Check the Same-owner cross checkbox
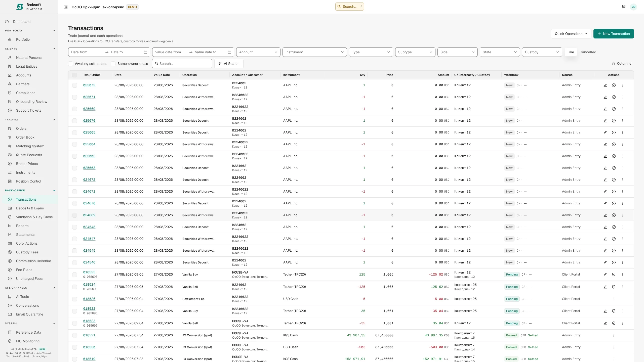 (113, 64)
